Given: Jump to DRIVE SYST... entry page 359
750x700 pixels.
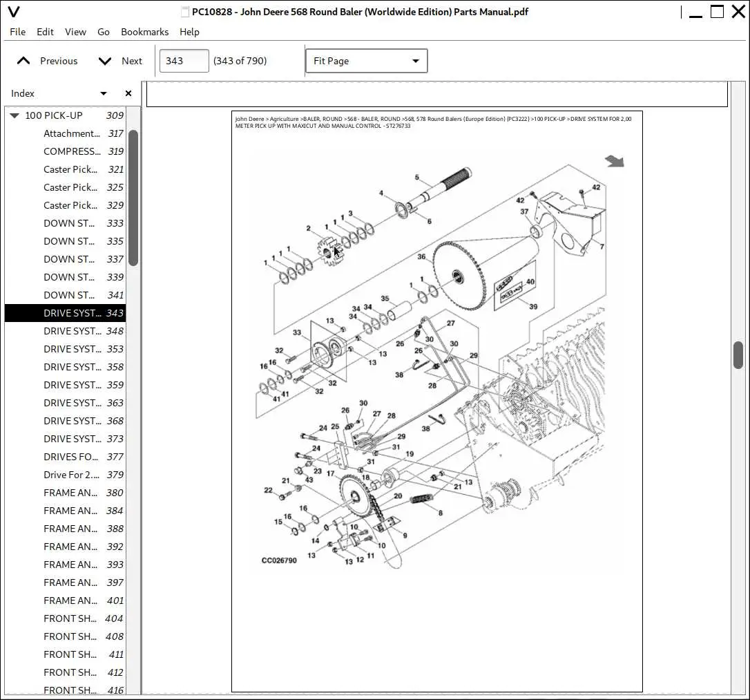Looking at the screenshot, I should pyautogui.click(x=65, y=385).
